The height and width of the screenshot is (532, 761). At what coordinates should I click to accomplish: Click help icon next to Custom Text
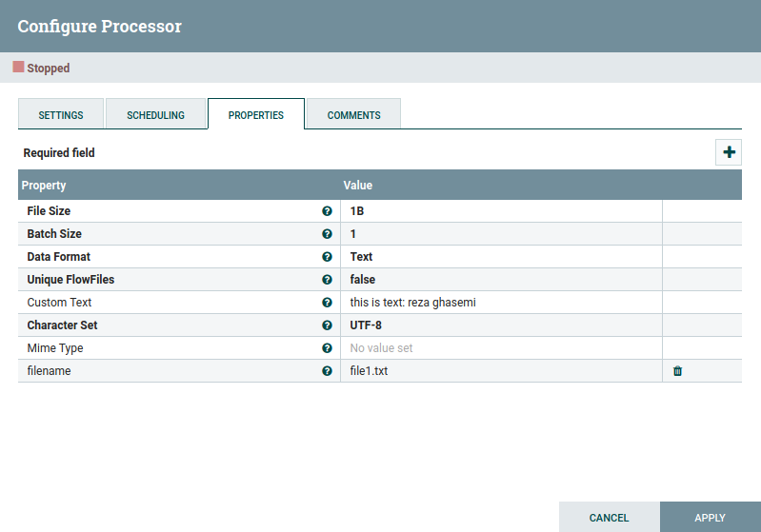pos(327,303)
